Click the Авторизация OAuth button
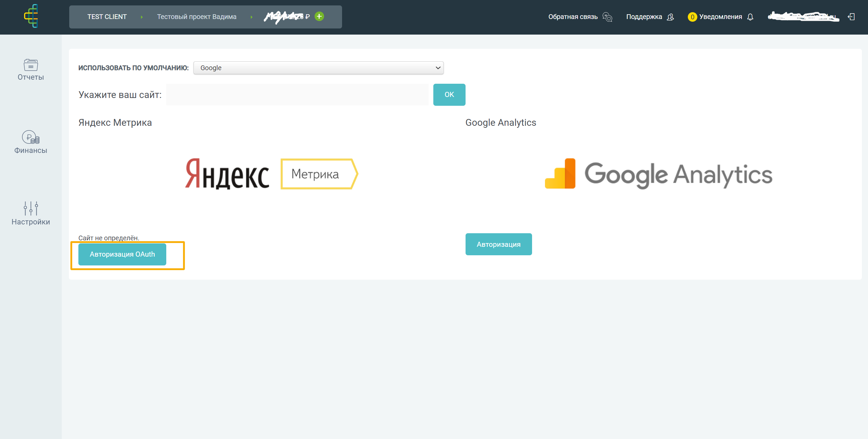 point(122,254)
